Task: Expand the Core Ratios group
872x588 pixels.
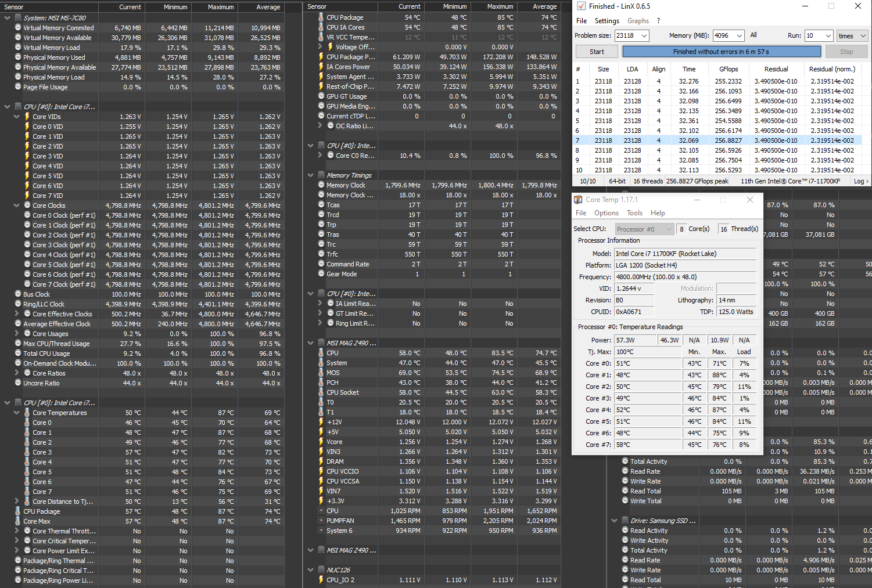Action: click(x=17, y=373)
